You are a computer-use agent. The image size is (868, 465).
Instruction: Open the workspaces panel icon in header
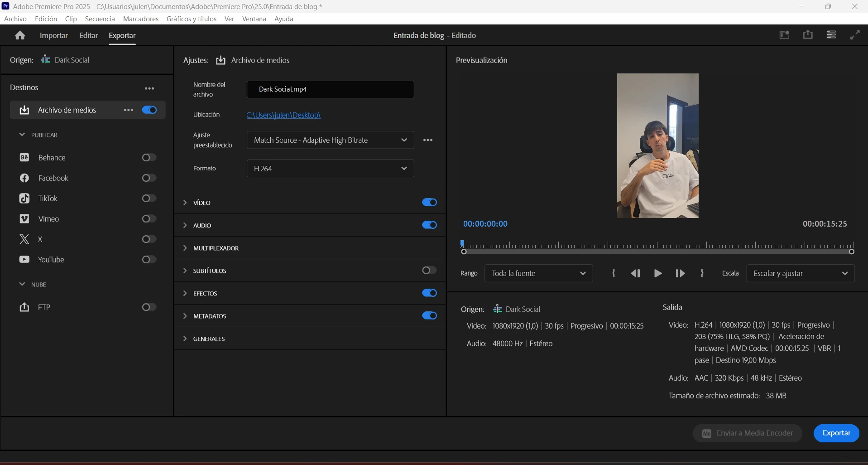pyautogui.click(x=784, y=35)
